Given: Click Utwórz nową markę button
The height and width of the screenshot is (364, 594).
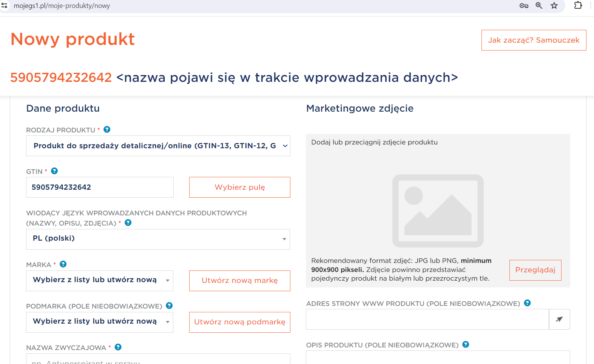Looking at the screenshot, I should 240,281.
